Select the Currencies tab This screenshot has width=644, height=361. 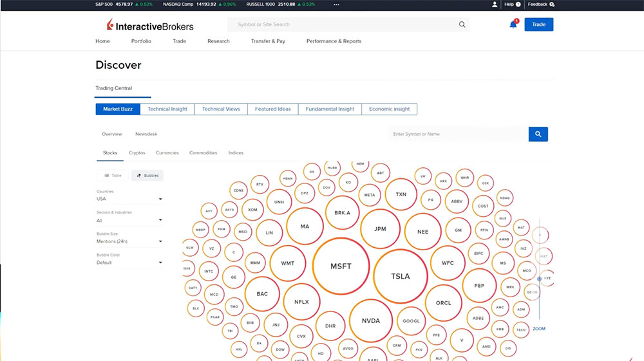(x=167, y=153)
